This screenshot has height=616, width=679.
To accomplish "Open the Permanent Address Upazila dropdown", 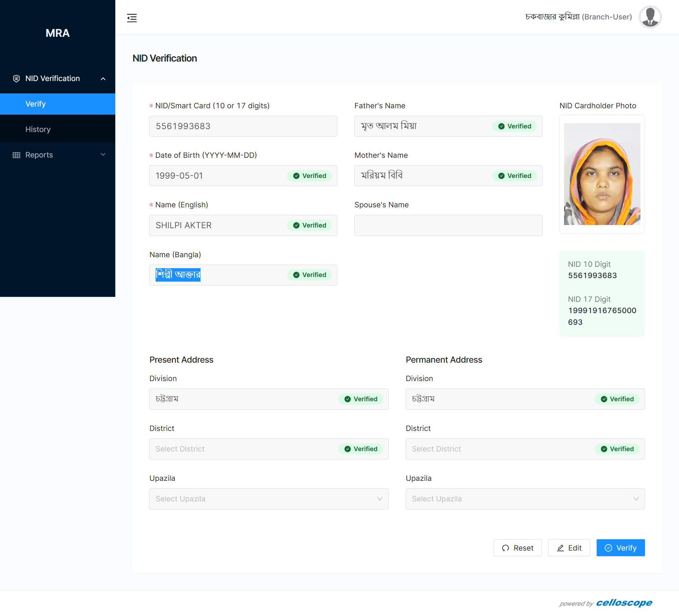I will [x=525, y=499].
